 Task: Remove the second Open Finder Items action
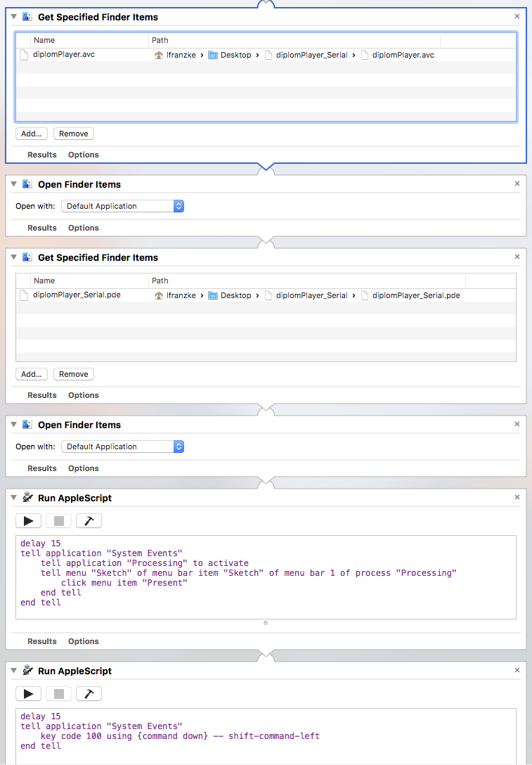[517, 424]
